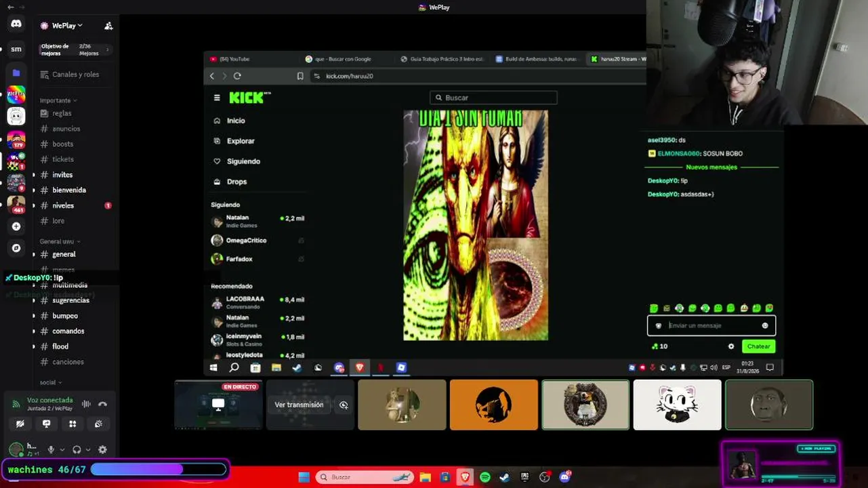
Task: Start an activity in the voice channel
Action: (73, 424)
